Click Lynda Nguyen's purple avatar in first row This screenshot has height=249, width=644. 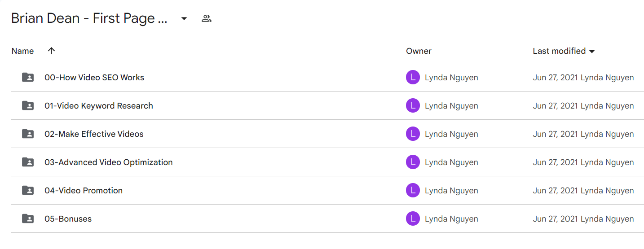[x=413, y=77]
